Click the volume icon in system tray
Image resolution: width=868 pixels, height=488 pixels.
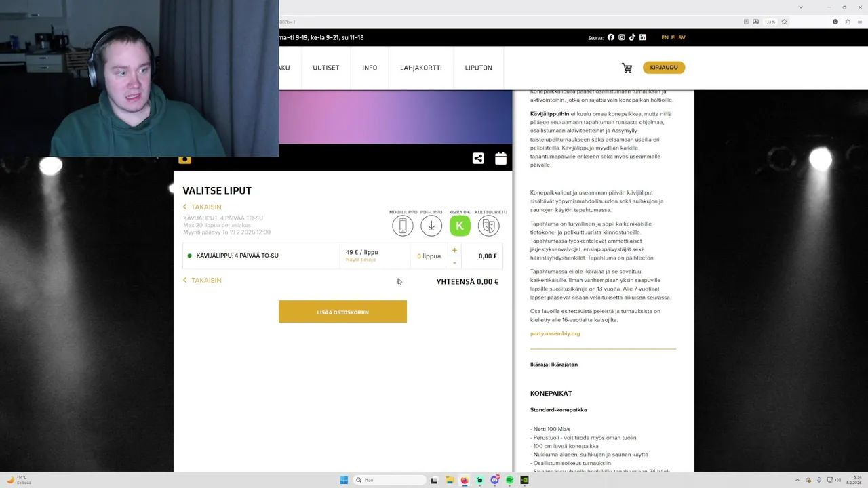tap(839, 480)
